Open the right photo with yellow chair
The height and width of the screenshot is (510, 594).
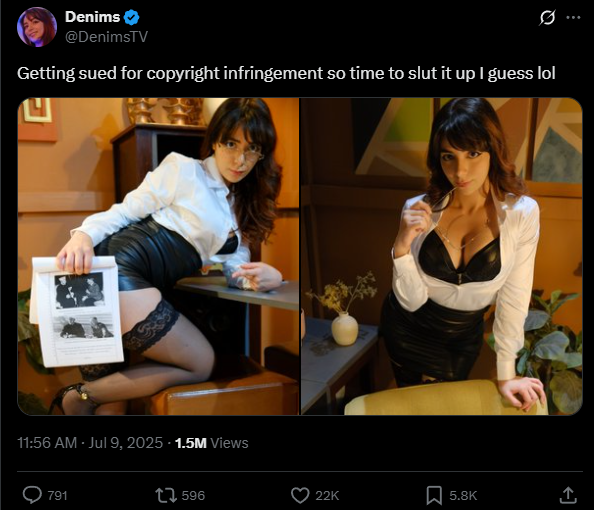click(x=441, y=257)
